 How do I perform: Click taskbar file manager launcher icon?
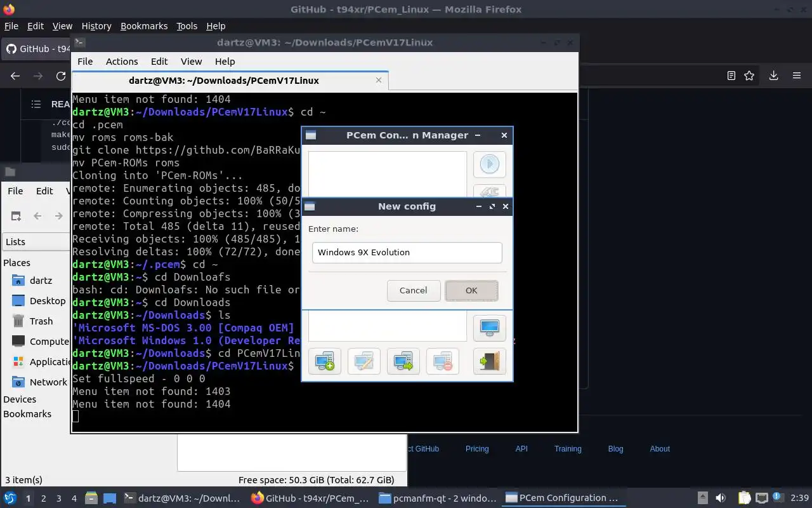[x=91, y=498]
